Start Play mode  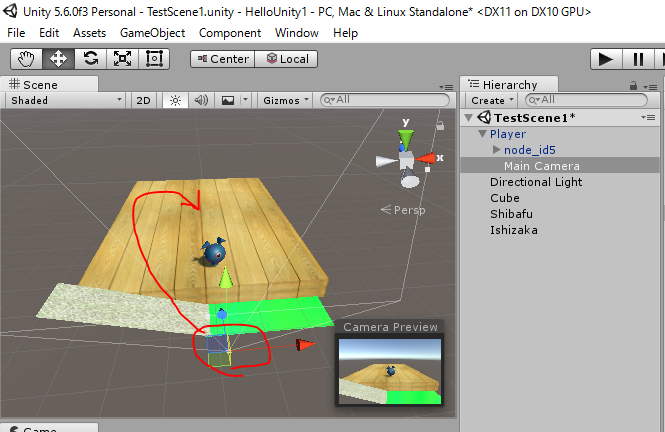pos(606,59)
